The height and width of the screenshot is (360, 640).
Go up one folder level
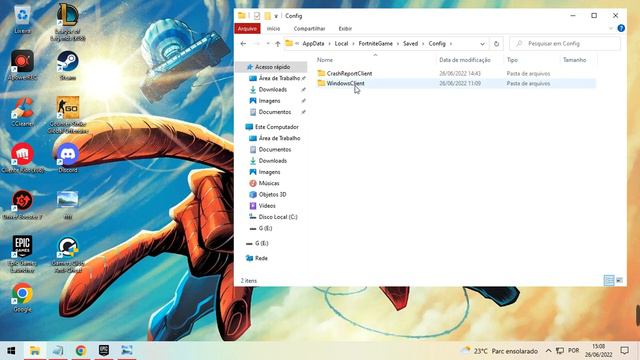coord(278,44)
